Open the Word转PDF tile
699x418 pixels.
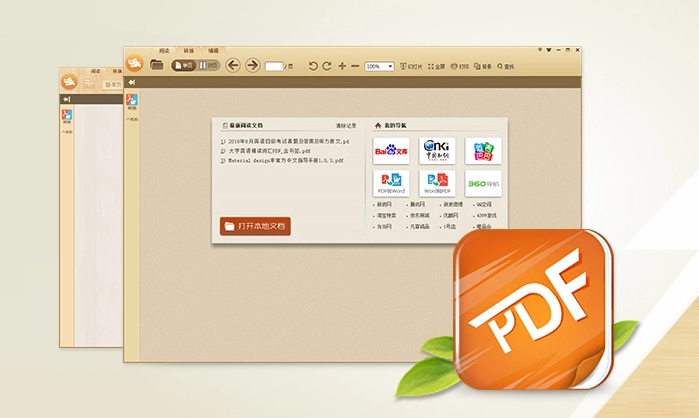click(437, 184)
